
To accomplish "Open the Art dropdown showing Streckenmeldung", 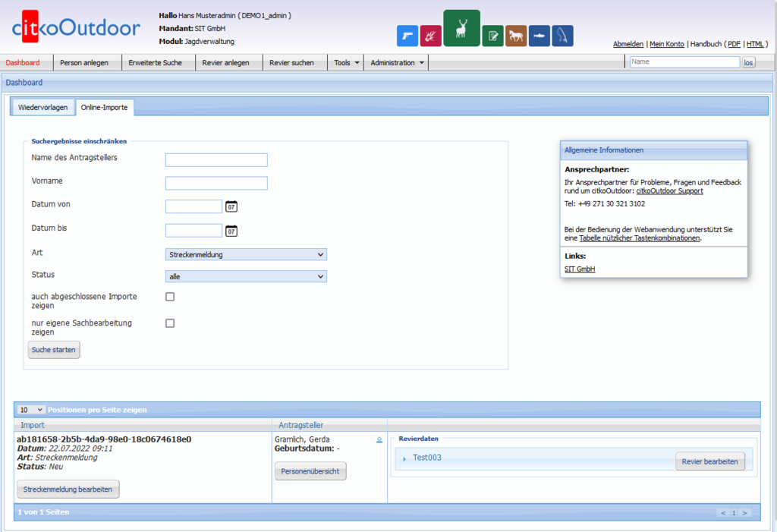I will [246, 254].
